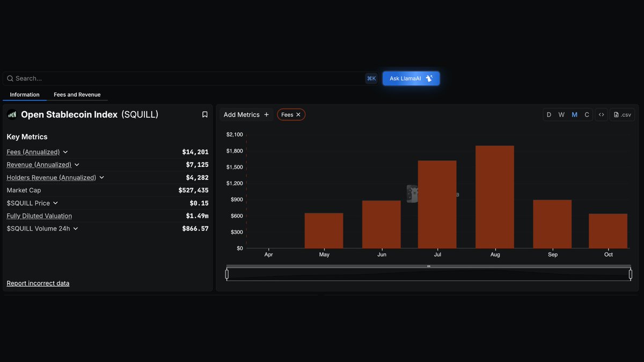
Task: Focus the Search input field
Action: tap(190, 78)
